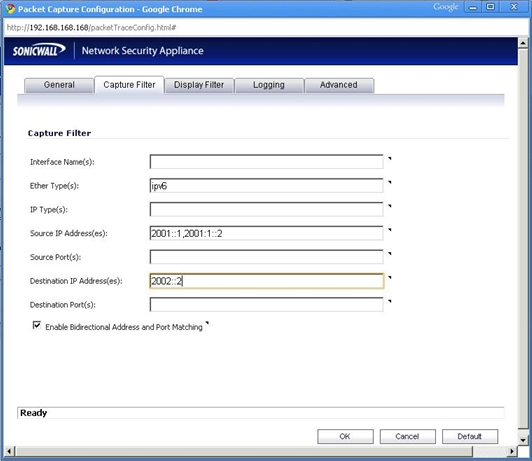532x461 pixels.
Task: Click the Chrome icon in the title bar
Action: (x=11, y=9)
